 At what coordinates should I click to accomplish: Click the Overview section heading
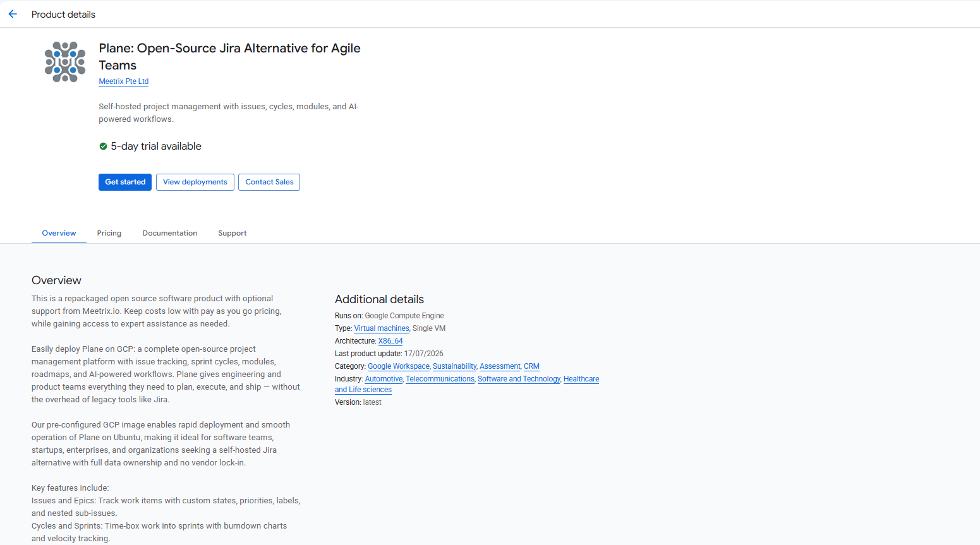tap(56, 280)
